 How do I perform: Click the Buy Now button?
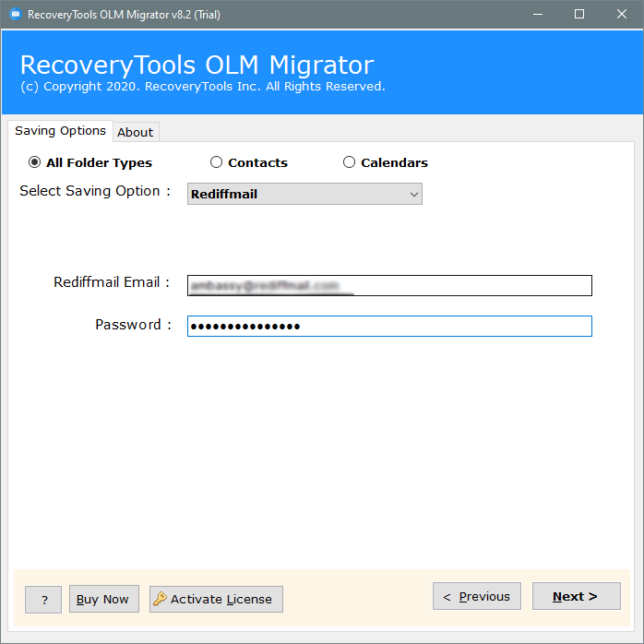coord(104,599)
